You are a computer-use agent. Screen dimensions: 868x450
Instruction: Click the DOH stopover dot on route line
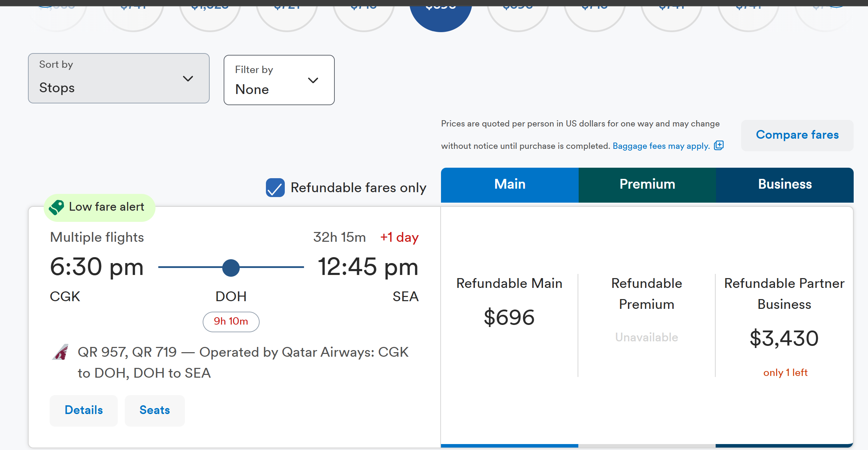click(231, 268)
